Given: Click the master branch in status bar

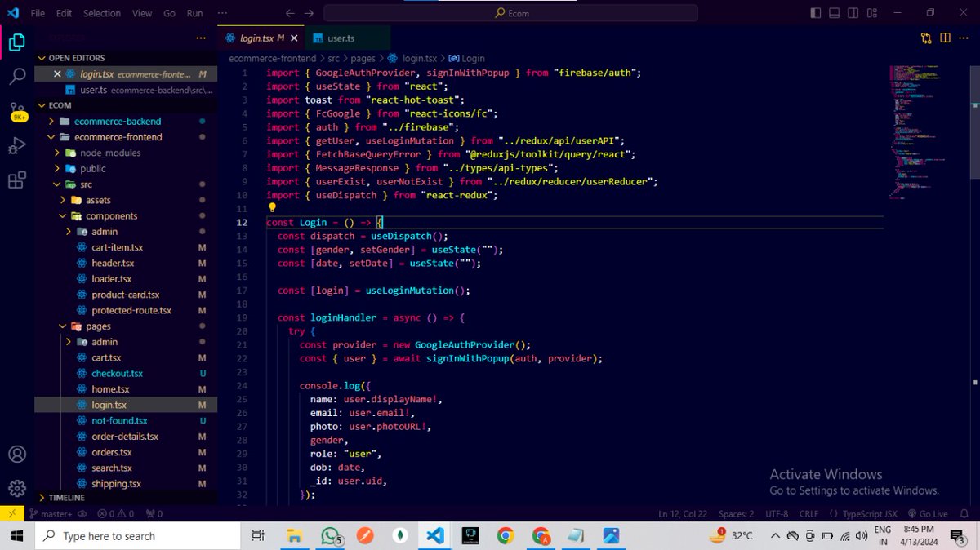Looking at the screenshot, I should click(x=51, y=514).
